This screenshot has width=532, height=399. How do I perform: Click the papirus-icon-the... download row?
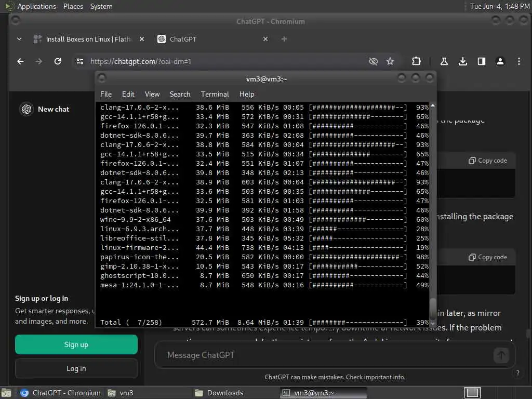(264, 257)
